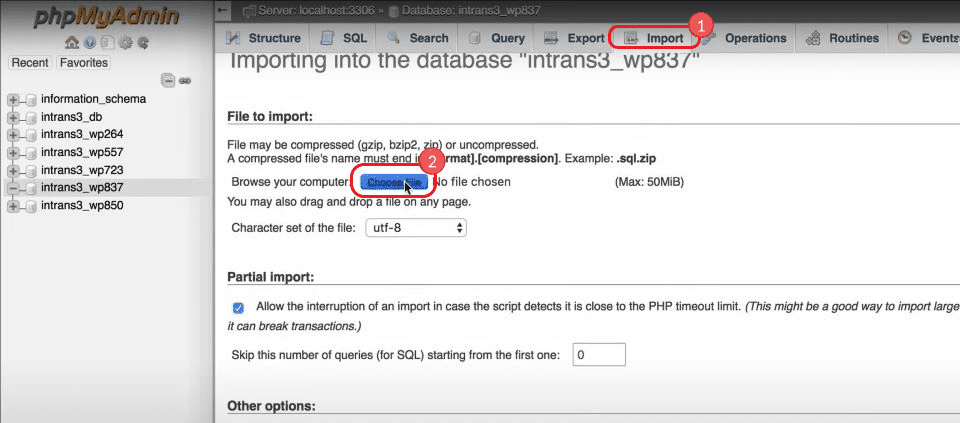Open the Favorites list in sidebar
960x423 pixels.
(x=84, y=63)
